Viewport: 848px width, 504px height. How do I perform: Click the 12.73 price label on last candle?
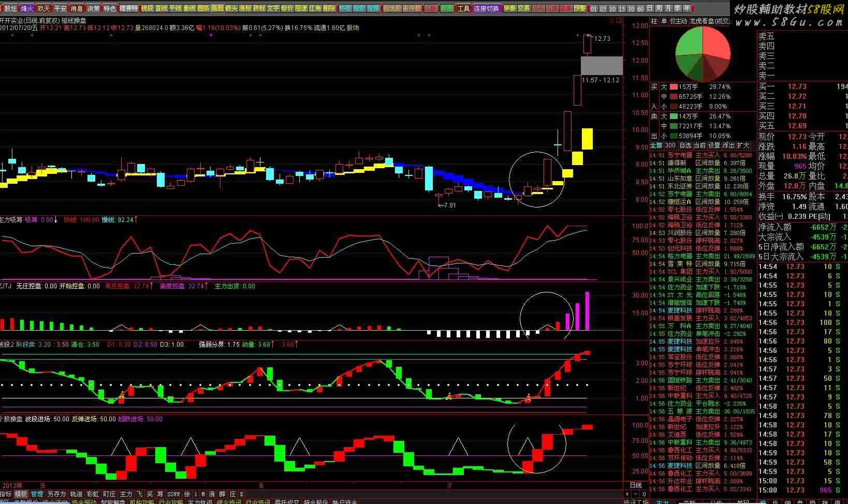click(x=602, y=38)
